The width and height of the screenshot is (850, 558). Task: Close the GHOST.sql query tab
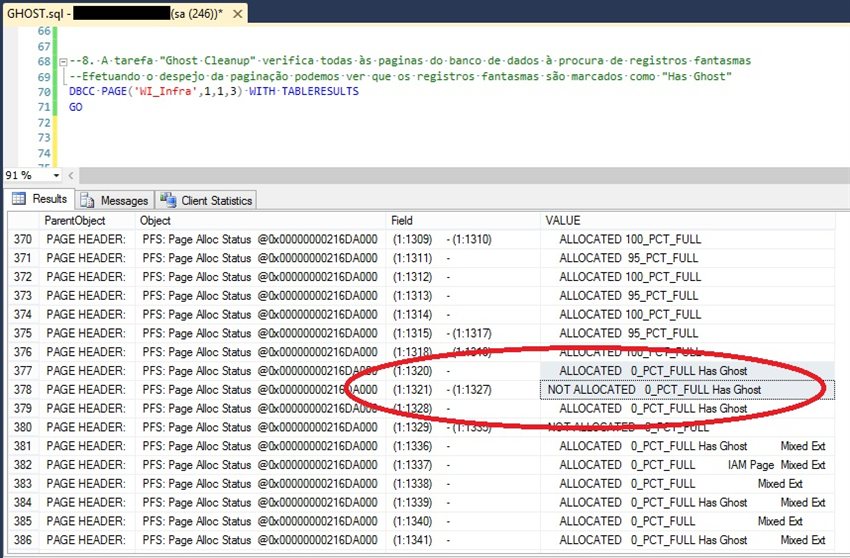click(237, 14)
